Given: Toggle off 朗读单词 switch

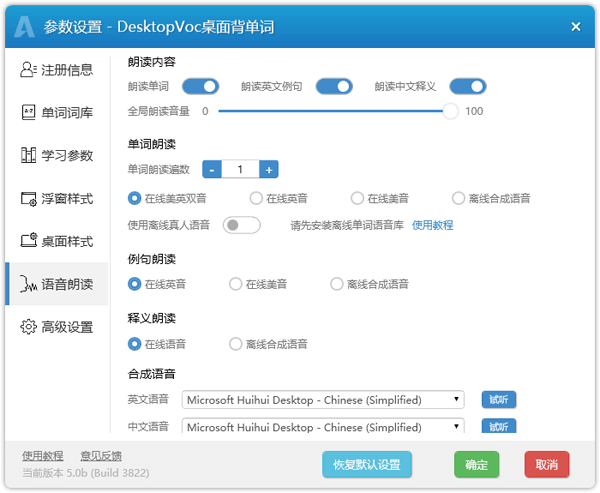Looking at the screenshot, I should [201, 87].
